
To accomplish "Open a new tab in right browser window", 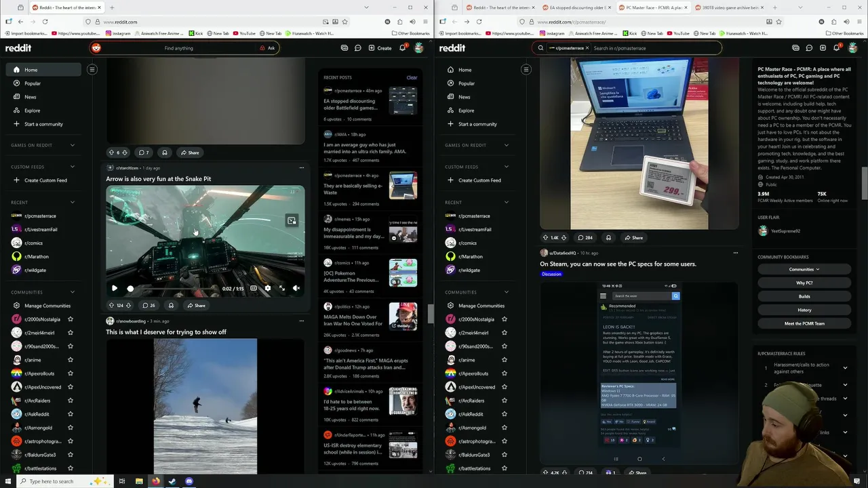I will pos(774,7).
